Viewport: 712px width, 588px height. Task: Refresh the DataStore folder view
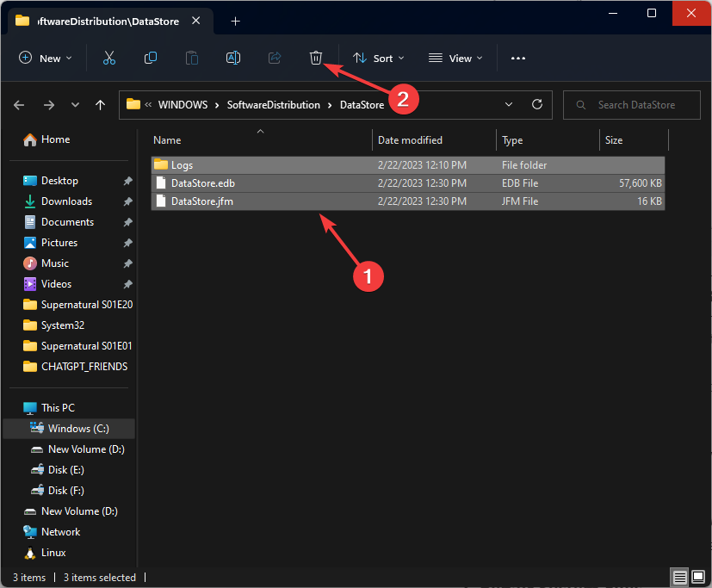537,105
